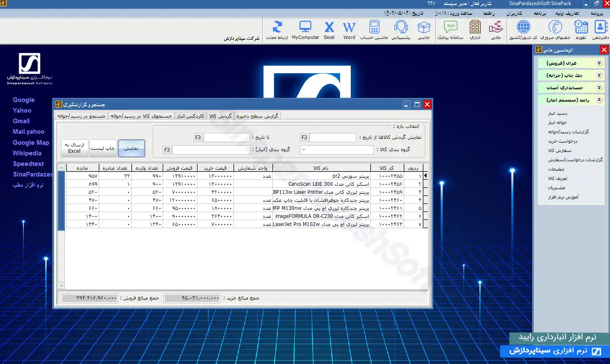Switch to the گردش کالا tab

point(220,116)
